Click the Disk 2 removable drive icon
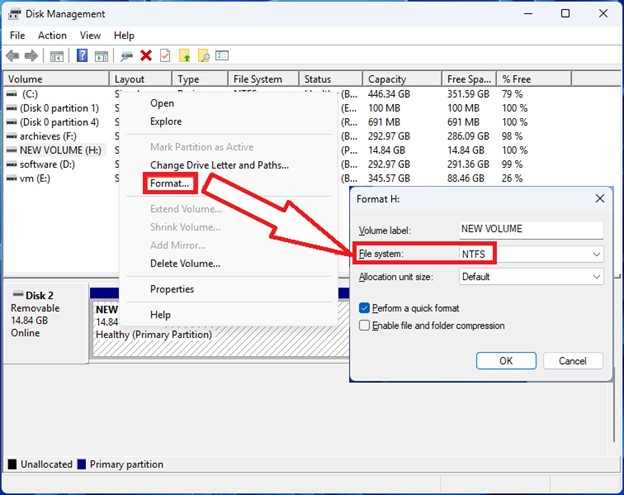Screen dimensions: 624x495 (x=18, y=294)
